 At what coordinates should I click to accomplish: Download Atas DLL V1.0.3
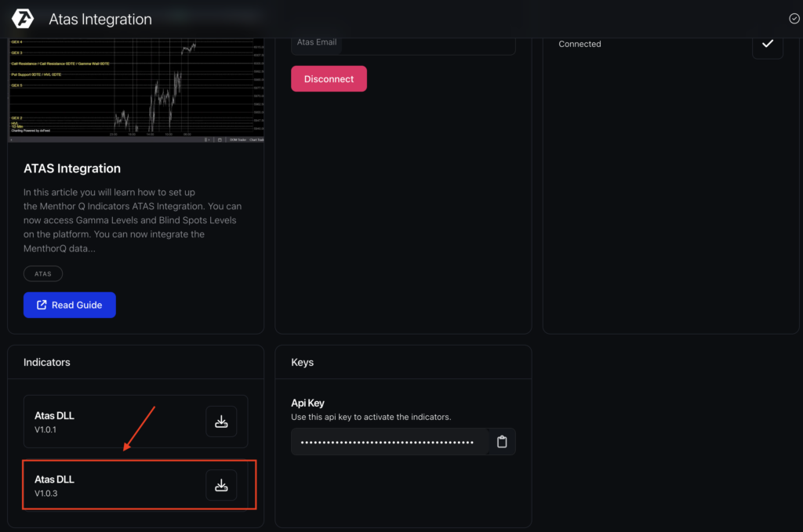coord(221,485)
